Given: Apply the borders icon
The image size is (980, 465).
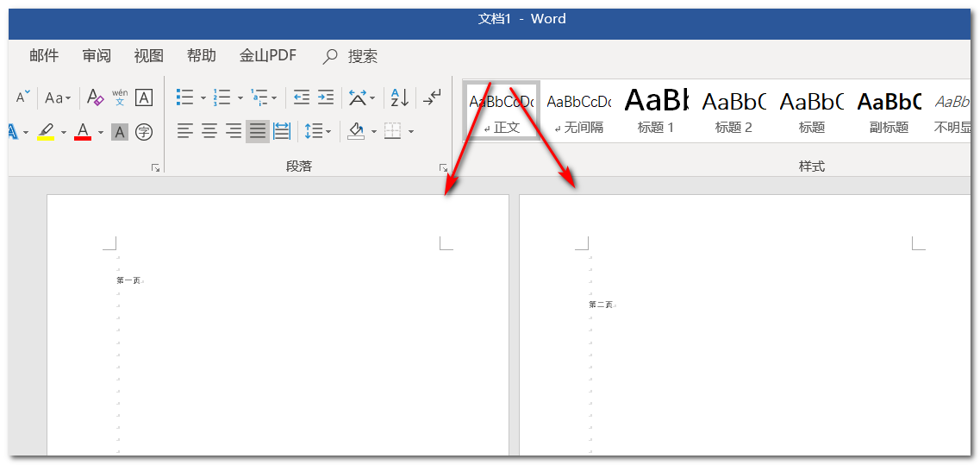Looking at the screenshot, I should [392, 131].
